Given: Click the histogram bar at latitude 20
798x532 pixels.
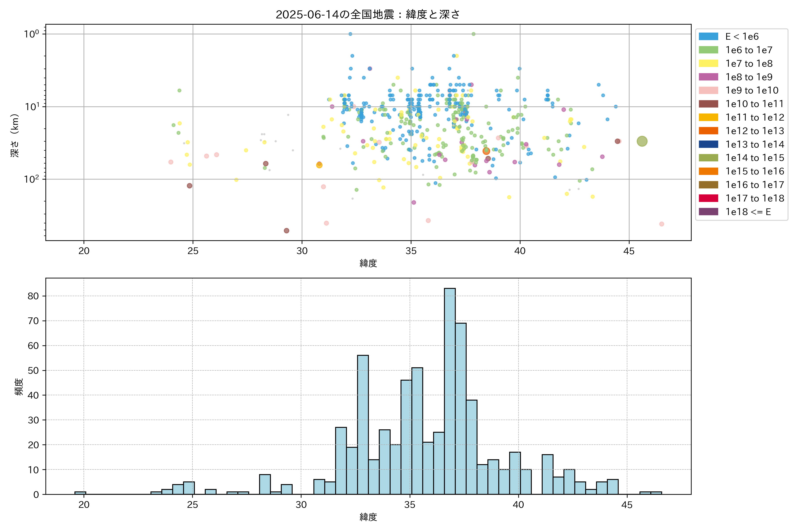Looking at the screenshot, I should pyautogui.click(x=80, y=493).
